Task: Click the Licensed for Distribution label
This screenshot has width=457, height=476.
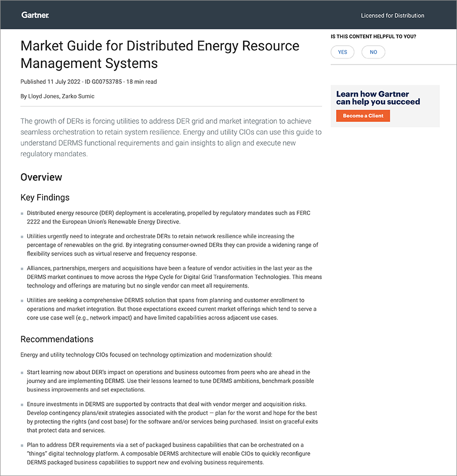Action: [393, 15]
